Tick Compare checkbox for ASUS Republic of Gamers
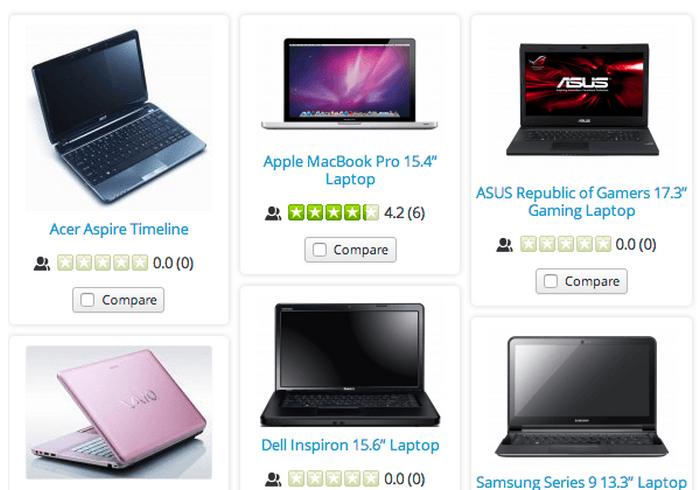The width and height of the screenshot is (700, 490). (x=550, y=281)
